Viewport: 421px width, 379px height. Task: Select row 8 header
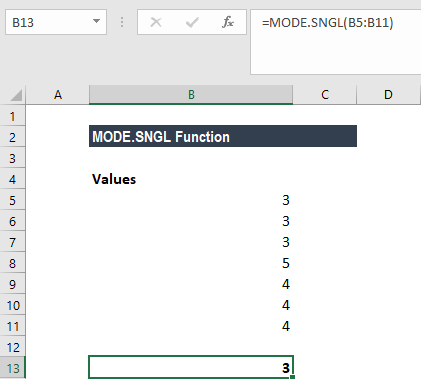(x=13, y=263)
